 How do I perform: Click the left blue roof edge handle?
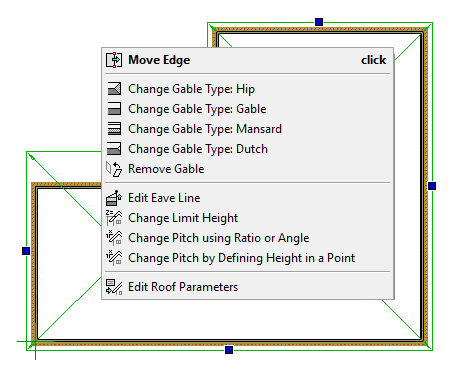coord(26,251)
